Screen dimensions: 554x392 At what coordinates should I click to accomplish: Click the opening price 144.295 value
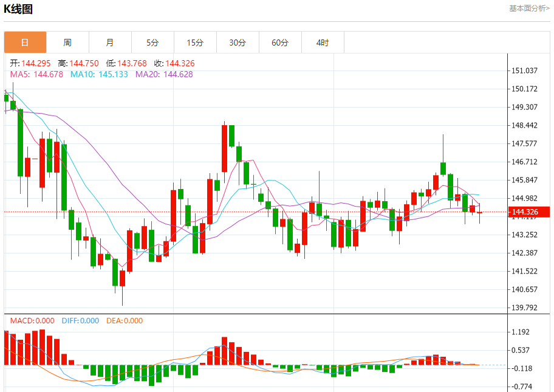coord(36,63)
